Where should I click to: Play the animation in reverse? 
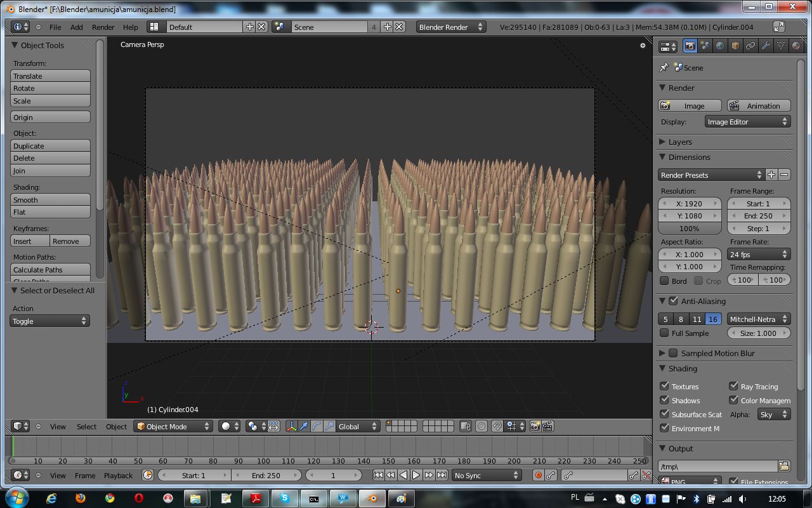point(403,475)
